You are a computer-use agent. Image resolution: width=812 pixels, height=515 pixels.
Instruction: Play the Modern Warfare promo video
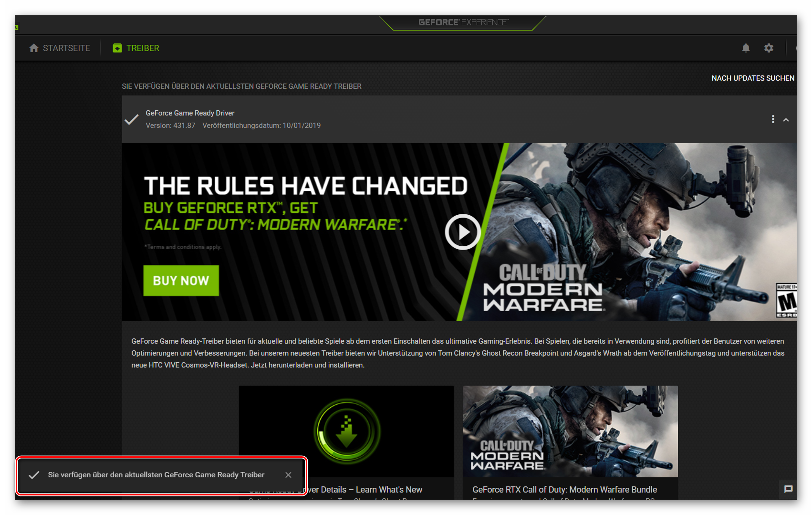463,232
